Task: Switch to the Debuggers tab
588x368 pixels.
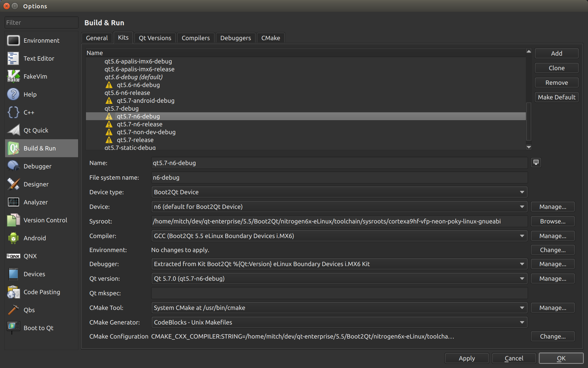Action: tap(235, 38)
